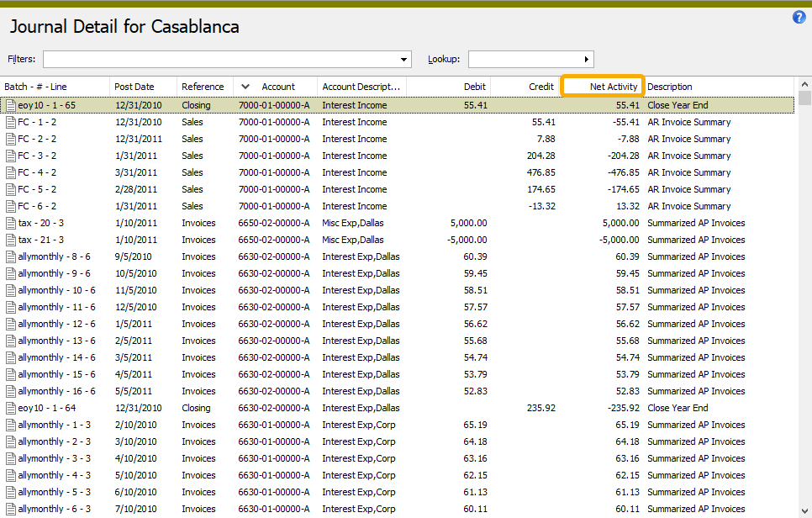
Task: Open the Lookup arrow menu
Action: 586,60
